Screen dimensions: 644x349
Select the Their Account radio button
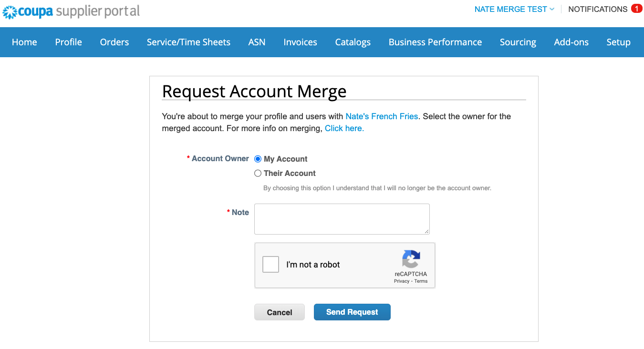pyautogui.click(x=258, y=173)
